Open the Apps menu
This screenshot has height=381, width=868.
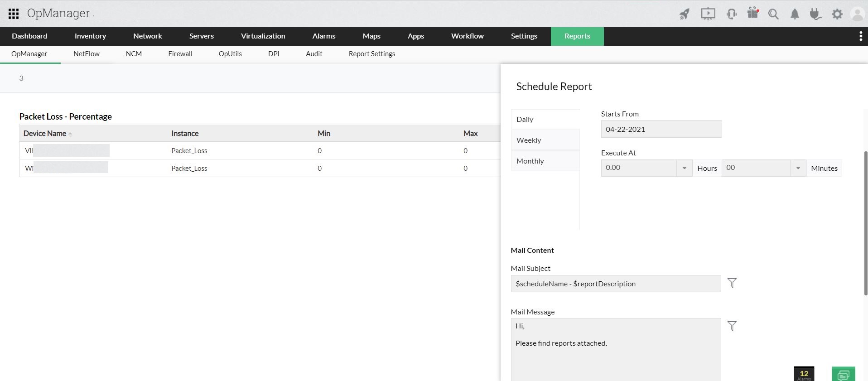pos(416,36)
